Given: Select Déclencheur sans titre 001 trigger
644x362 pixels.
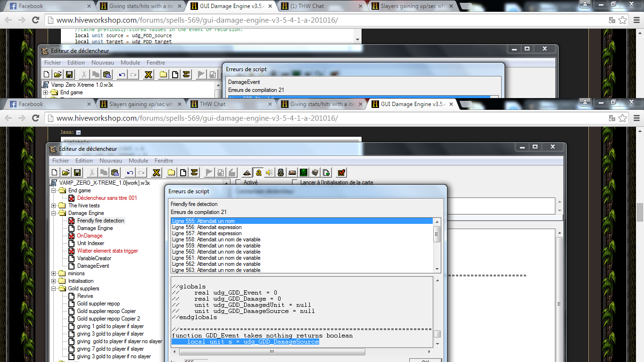Looking at the screenshot, I should [107, 198].
